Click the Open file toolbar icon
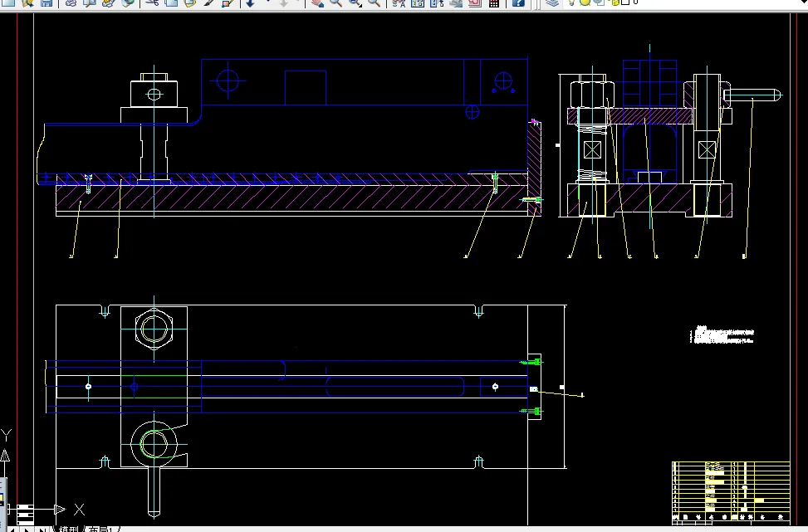The height and width of the screenshot is (532, 808). pyautogui.click(x=28, y=2)
